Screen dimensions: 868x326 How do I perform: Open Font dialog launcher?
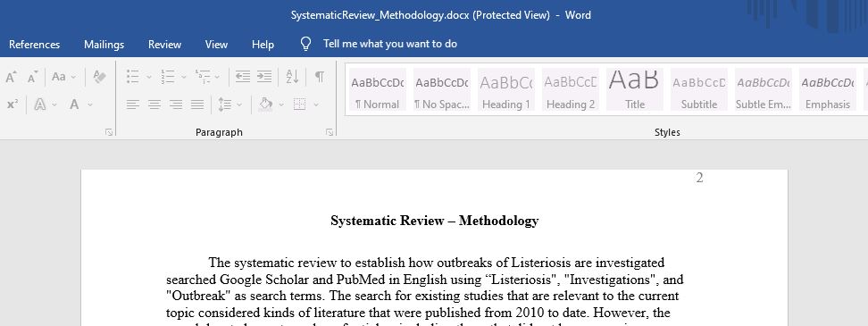click(x=109, y=132)
